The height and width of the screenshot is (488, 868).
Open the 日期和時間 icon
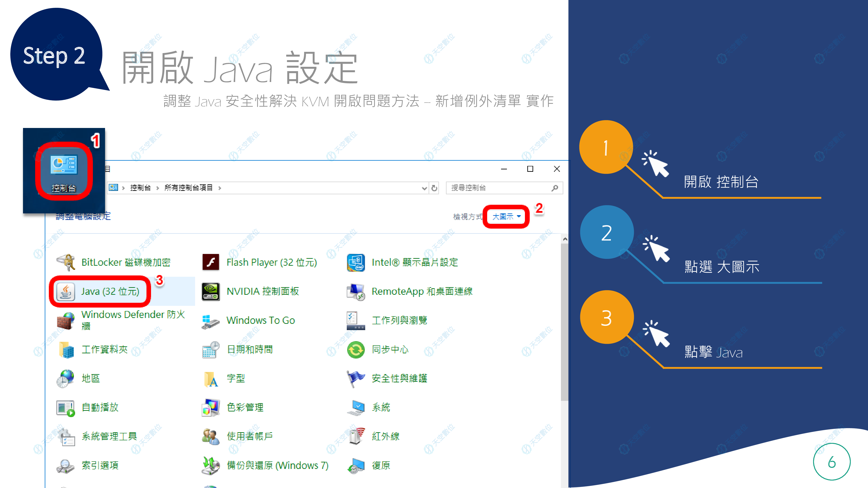coord(211,349)
